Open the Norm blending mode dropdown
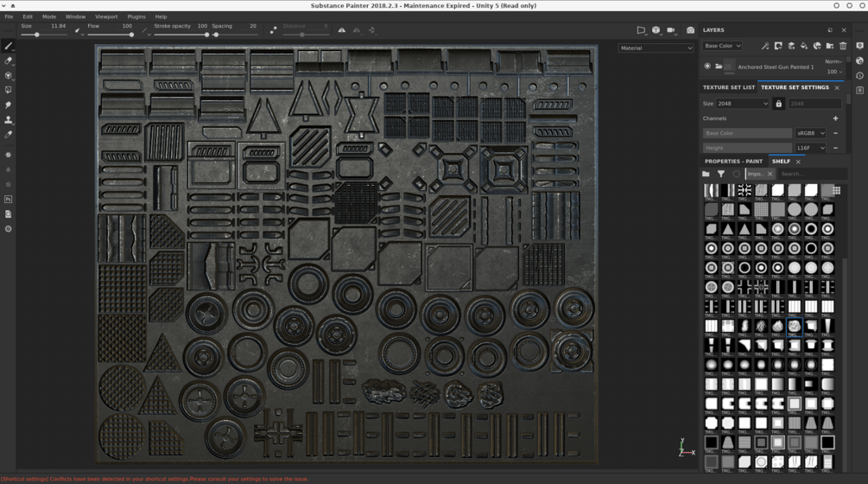 [833, 61]
